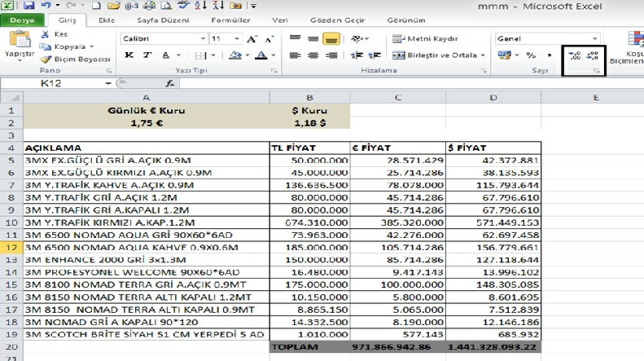Toggle italic T formatting
The width and height of the screenshot is (644, 361).
pos(147,55)
